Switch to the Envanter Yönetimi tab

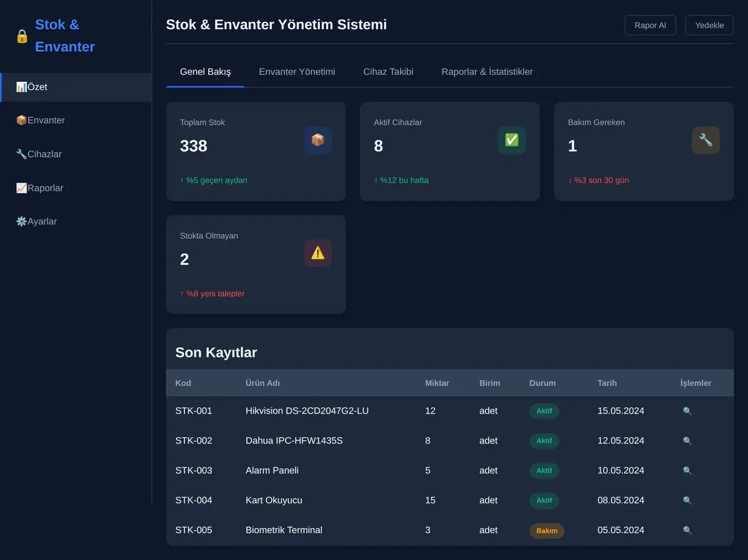point(297,72)
